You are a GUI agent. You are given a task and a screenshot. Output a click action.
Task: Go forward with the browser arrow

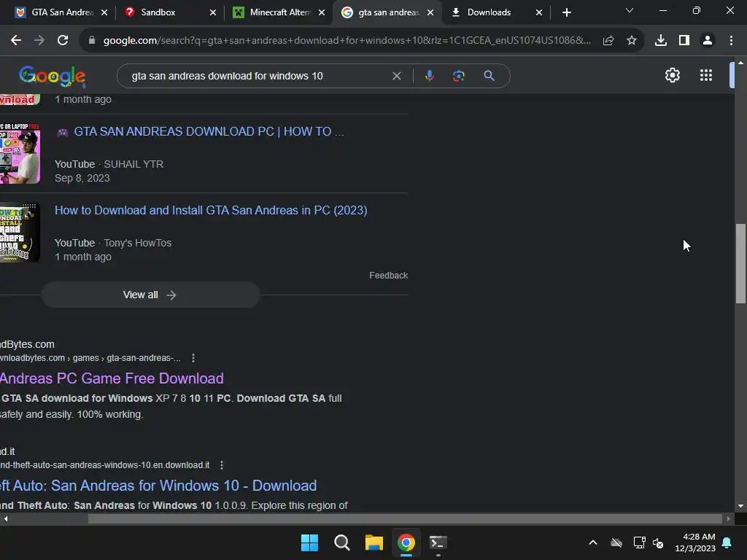tap(39, 41)
